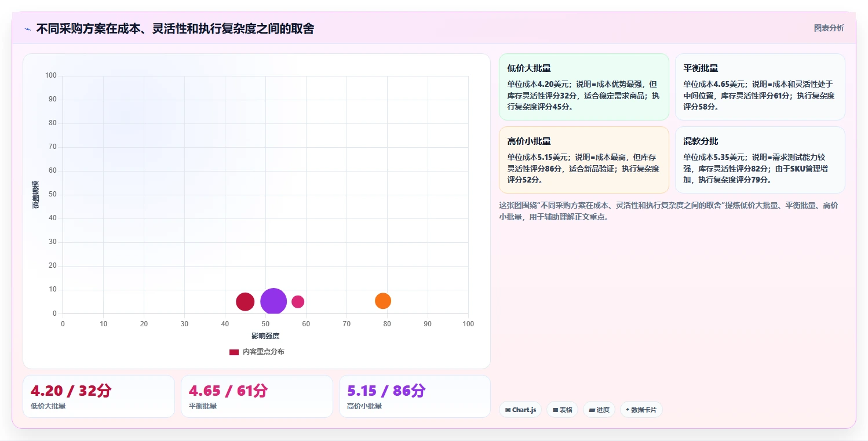This screenshot has width=868, height=441.
Task: Select the 5.15 / 86分 stat card
Action: click(x=415, y=396)
